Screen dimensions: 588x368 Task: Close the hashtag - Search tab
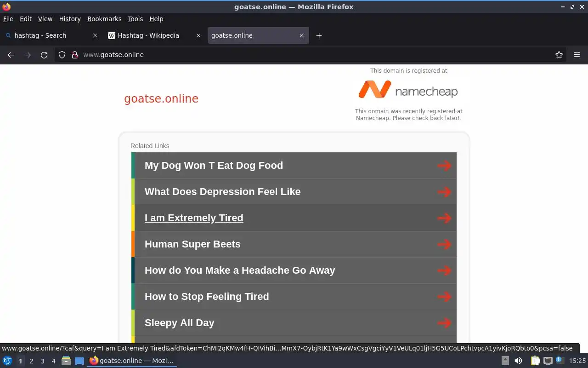coord(95,35)
